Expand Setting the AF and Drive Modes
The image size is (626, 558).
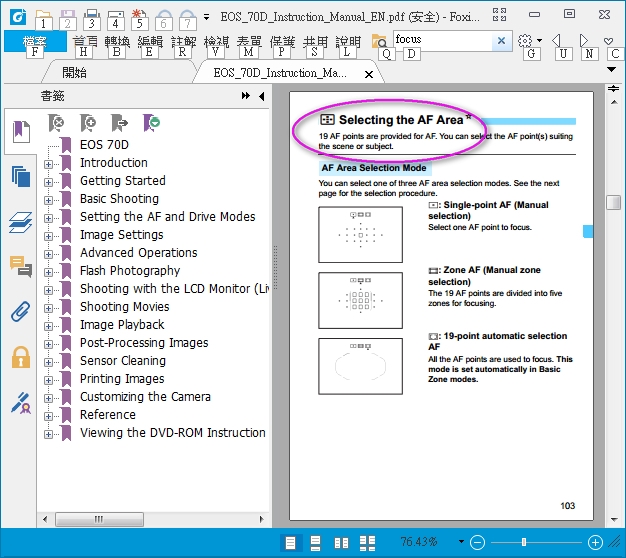coord(48,218)
